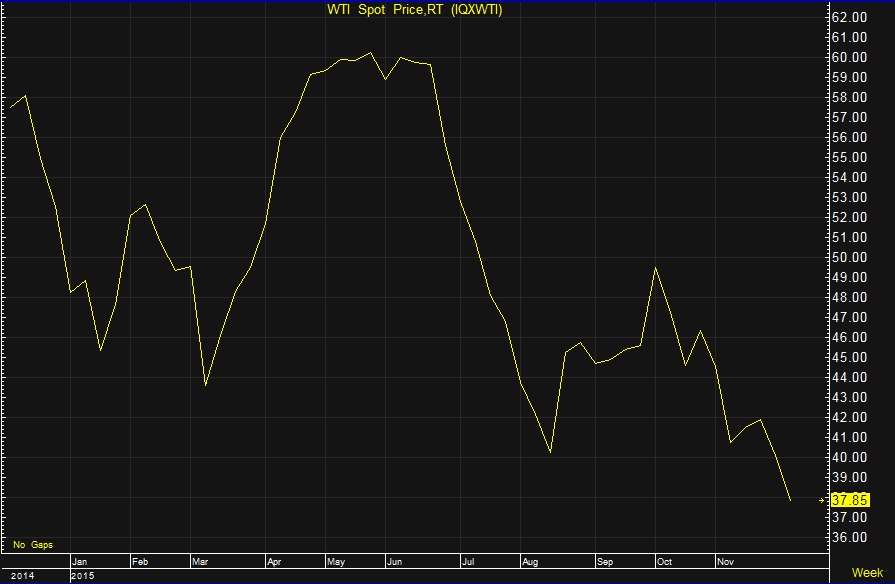Click the May label on the time axis
The width and height of the screenshot is (895, 584).
tap(336, 562)
